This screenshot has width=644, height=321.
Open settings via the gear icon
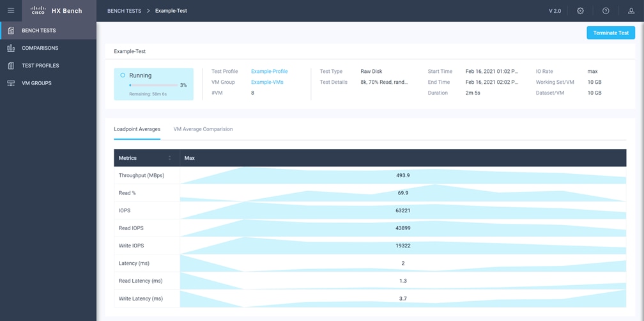(x=580, y=11)
